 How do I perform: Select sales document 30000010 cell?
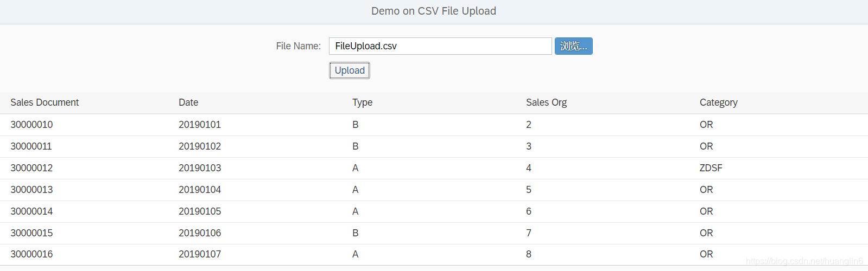click(x=31, y=125)
